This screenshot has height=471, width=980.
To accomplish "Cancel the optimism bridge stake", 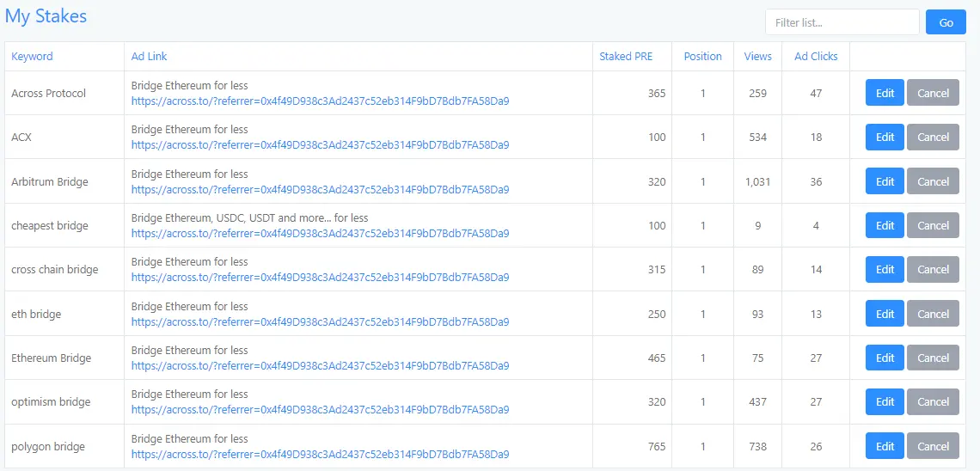I will click(x=933, y=401).
